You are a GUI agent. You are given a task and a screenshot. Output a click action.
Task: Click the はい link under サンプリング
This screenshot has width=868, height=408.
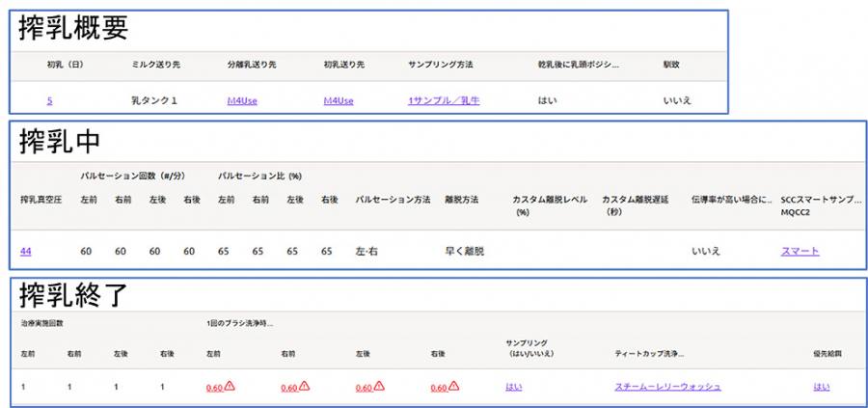click(x=512, y=387)
